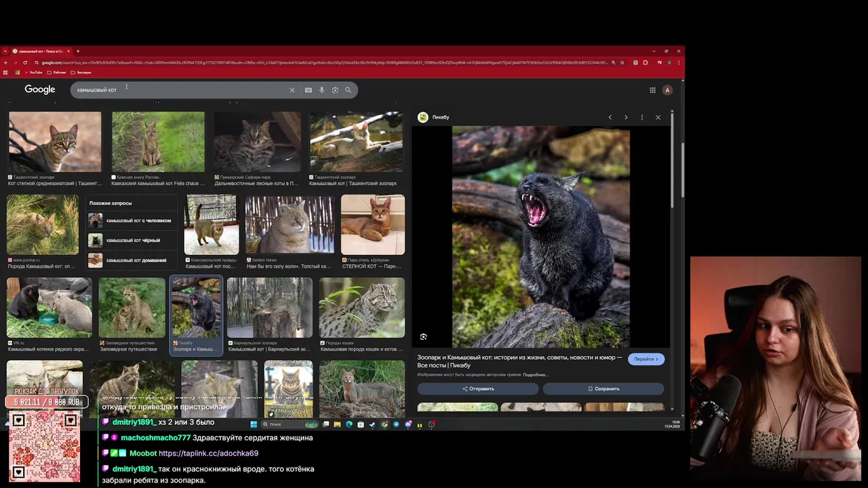Go to the Google logo homepage
Image resolution: width=868 pixels, height=488 pixels.
click(40, 89)
